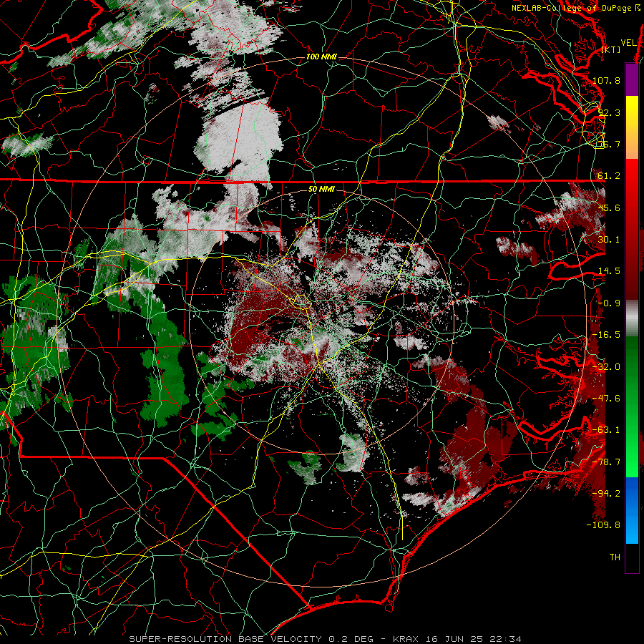Click the gray near-zero color scale segment
This screenshot has width=644, height=644.
coord(632,318)
